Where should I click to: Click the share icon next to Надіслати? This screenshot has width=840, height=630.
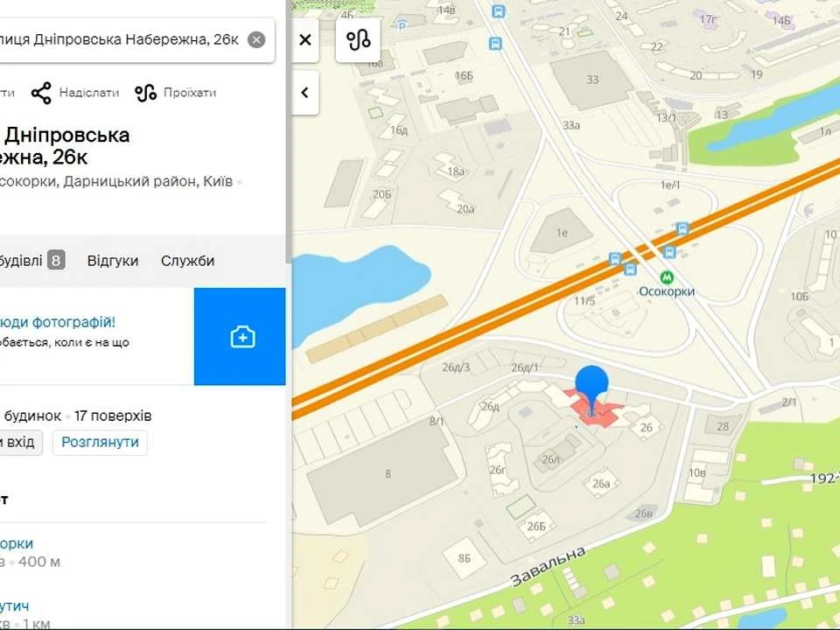point(41,93)
